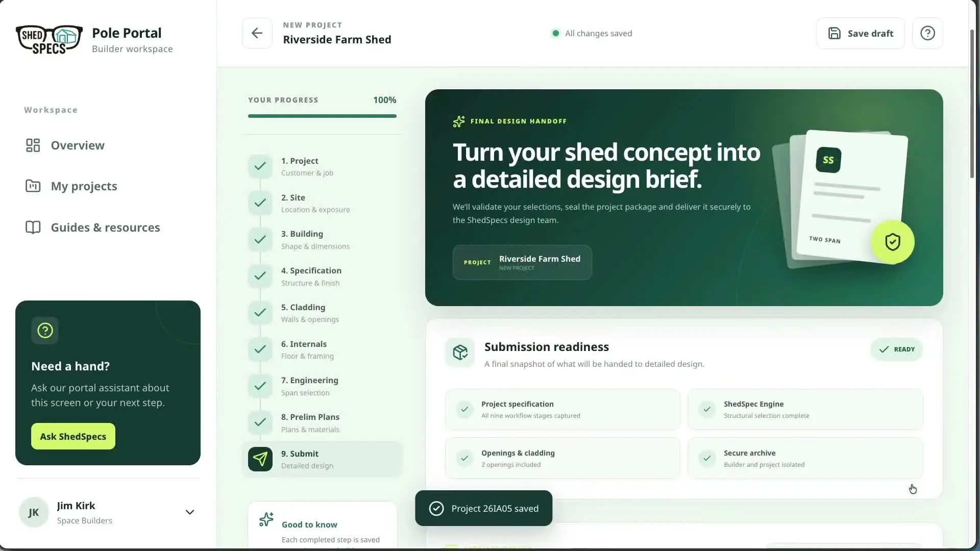Click the Openings & cladding check mark
The height and width of the screenshot is (551, 980).
click(464, 458)
